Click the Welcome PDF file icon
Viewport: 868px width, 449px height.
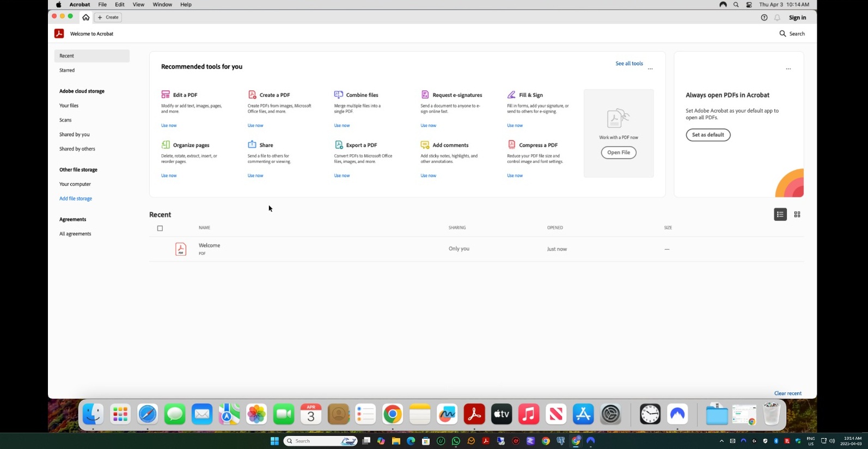pyautogui.click(x=181, y=249)
